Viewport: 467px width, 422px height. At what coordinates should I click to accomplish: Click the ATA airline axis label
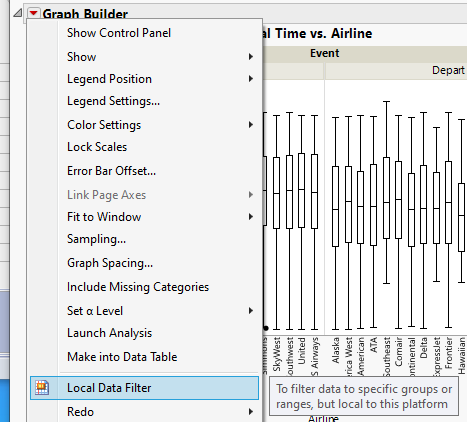coord(373,345)
